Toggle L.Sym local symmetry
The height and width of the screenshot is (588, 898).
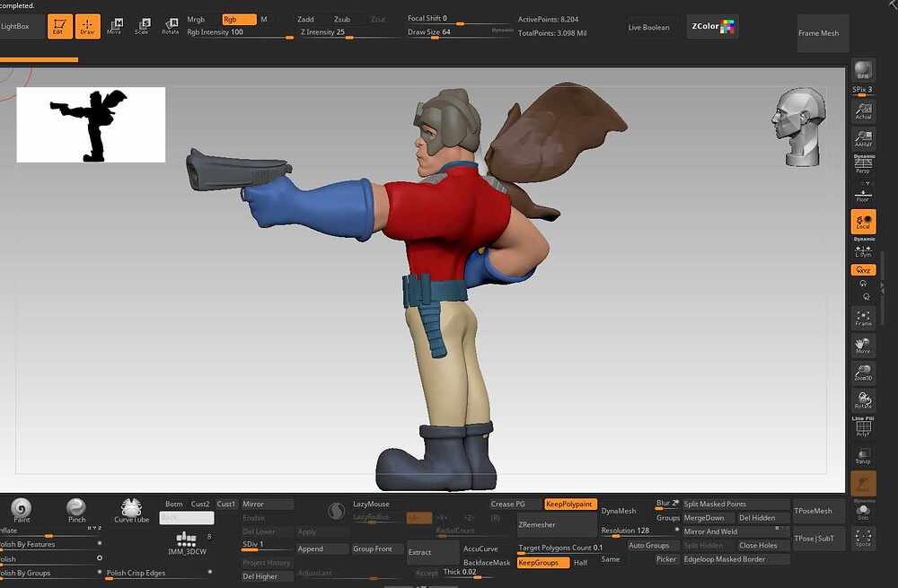pyautogui.click(x=863, y=250)
